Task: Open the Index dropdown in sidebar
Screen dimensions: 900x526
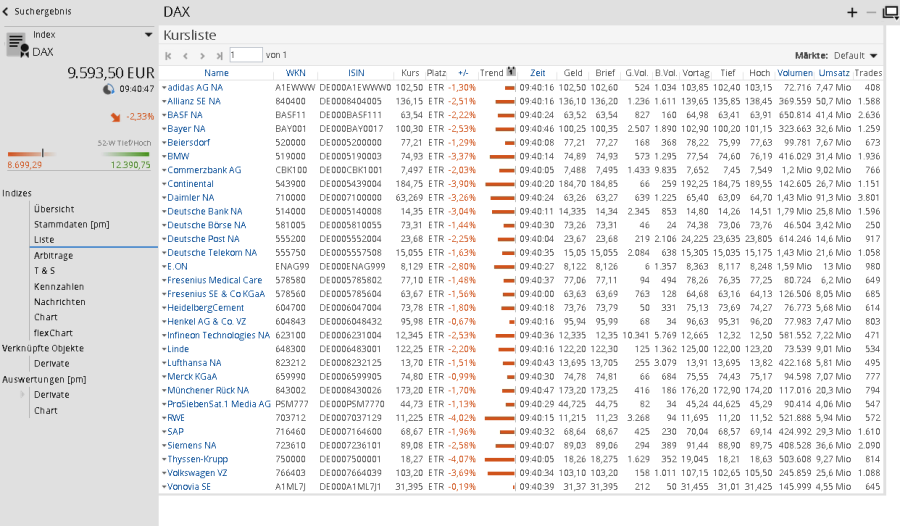Action: pyautogui.click(x=148, y=34)
